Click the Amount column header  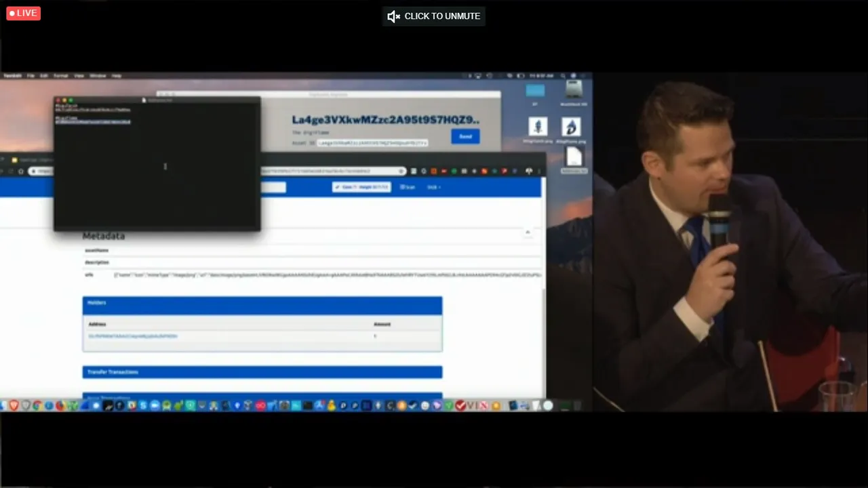pyautogui.click(x=382, y=324)
